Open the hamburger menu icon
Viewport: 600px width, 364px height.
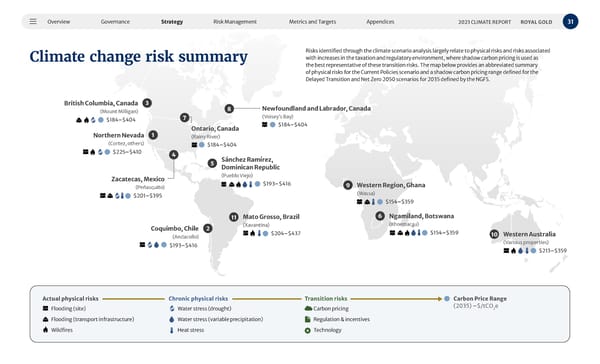click(33, 21)
